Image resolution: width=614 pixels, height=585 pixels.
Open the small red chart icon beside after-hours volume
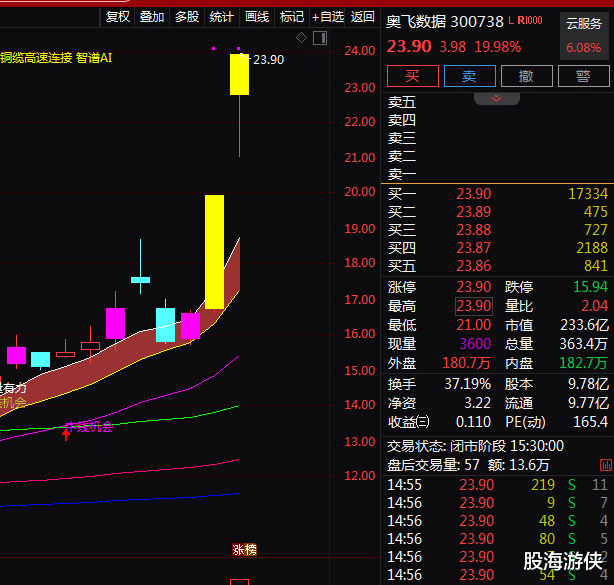[606, 465]
